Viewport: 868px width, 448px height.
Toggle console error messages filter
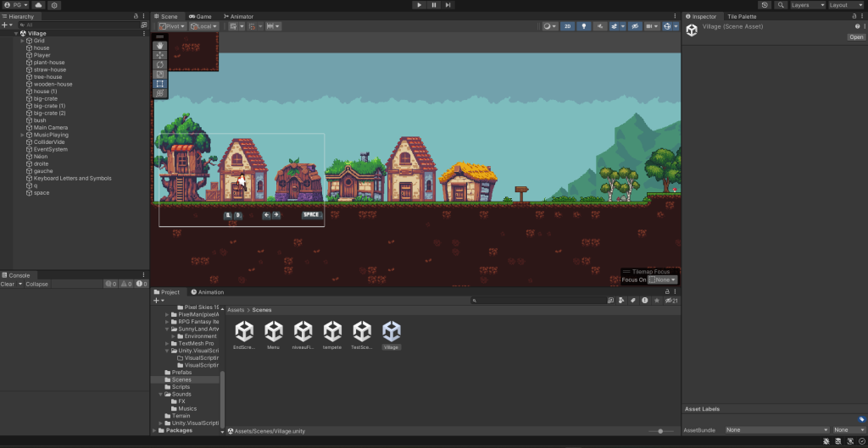142,284
